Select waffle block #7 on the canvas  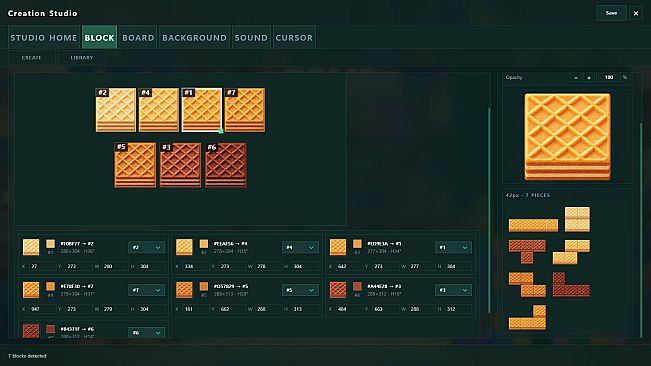point(245,110)
